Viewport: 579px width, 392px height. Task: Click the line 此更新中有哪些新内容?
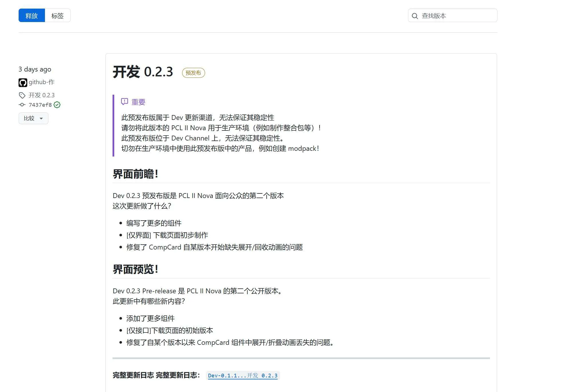coord(149,301)
